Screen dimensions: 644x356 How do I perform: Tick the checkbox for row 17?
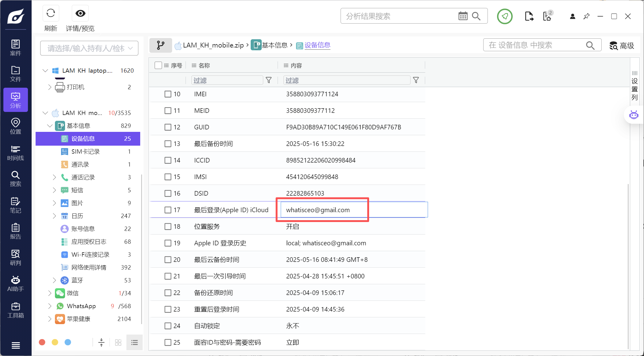[x=168, y=210]
